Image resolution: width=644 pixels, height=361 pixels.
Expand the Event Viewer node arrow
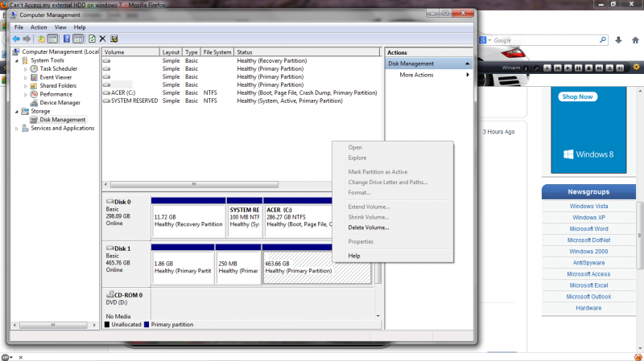point(26,77)
